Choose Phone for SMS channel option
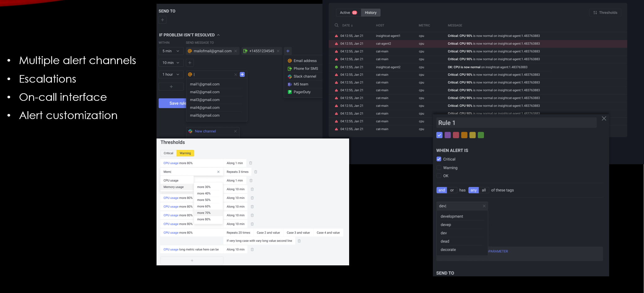Screen dimensions: 644x293 coord(303,69)
